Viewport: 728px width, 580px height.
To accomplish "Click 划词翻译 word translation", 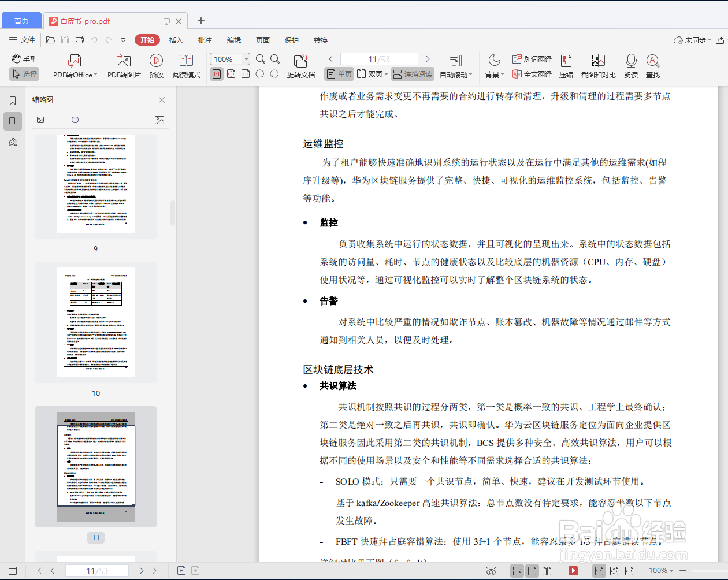I will tap(532, 59).
